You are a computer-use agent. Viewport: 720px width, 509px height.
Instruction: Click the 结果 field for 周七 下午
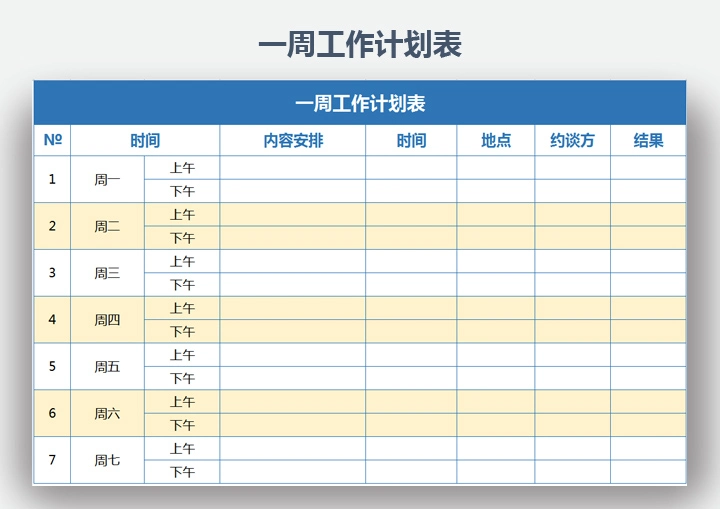pyautogui.click(x=648, y=472)
